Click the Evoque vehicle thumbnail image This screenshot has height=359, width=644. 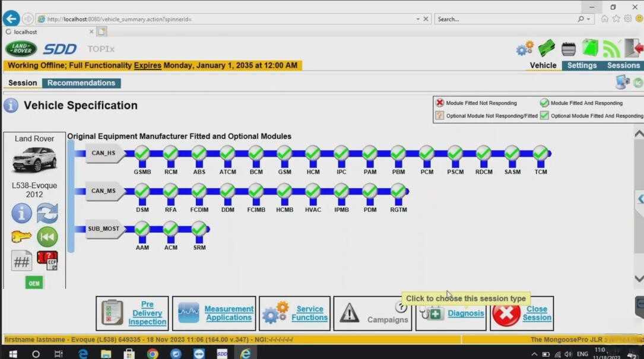[x=34, y=160]
